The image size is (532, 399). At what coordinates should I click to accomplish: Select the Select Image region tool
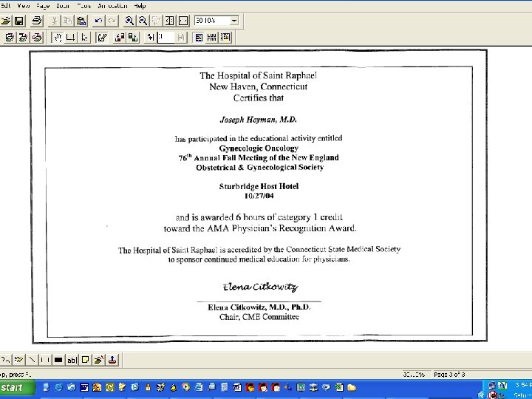tap(71, 37)
